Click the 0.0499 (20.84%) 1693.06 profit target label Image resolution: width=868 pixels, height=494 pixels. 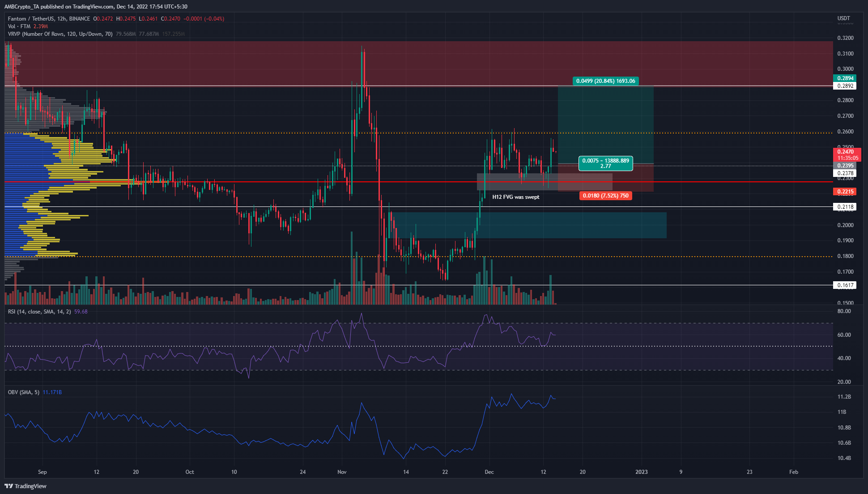point(605,81)
